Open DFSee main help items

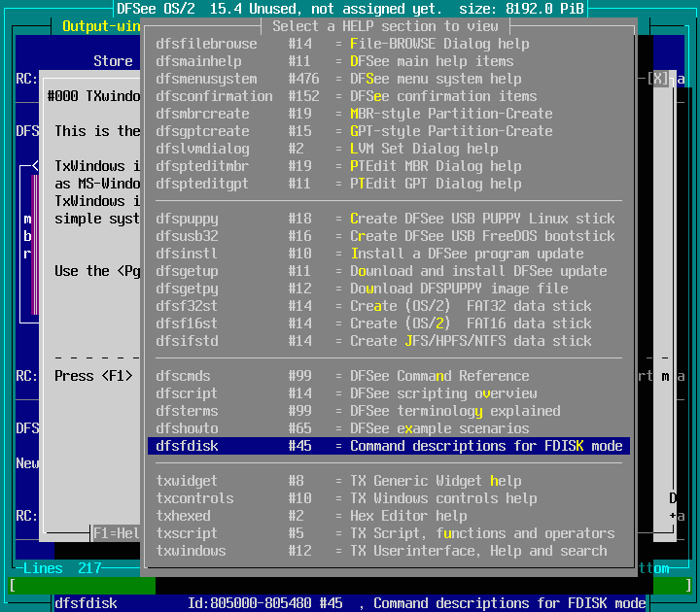389,61
